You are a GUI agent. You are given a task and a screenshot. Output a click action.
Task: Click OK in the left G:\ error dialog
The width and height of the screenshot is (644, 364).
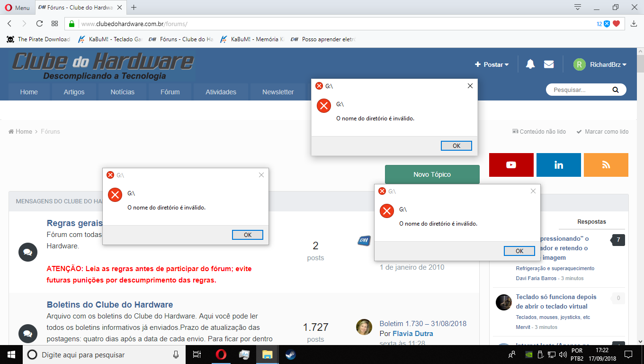coord(248,235)
